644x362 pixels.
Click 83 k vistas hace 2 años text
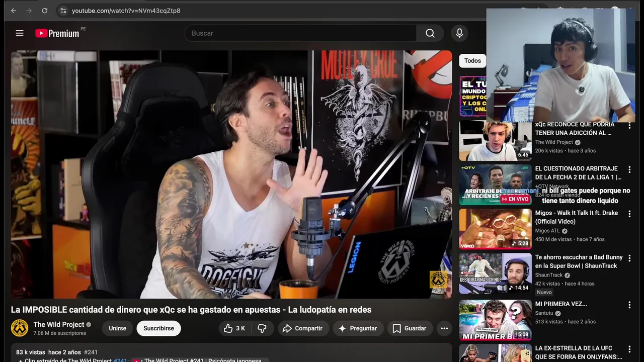[x=48, y=352]
